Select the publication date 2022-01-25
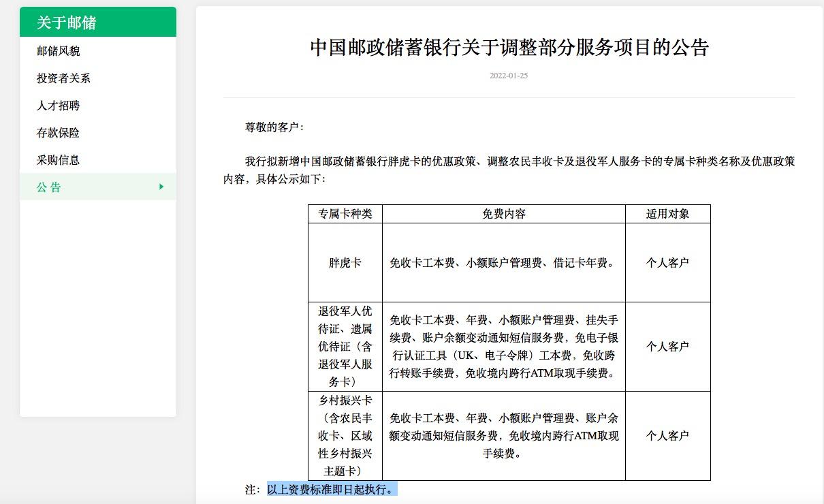 pyautogui.click(x=509, y=77)
